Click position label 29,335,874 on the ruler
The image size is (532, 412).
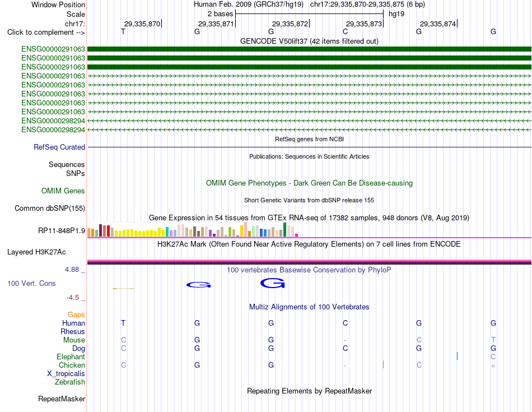coord(438,24)
